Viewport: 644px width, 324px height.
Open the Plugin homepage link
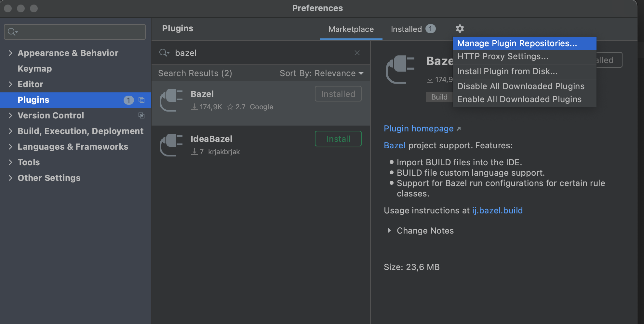pyautogui.click(x=418, y=128)
